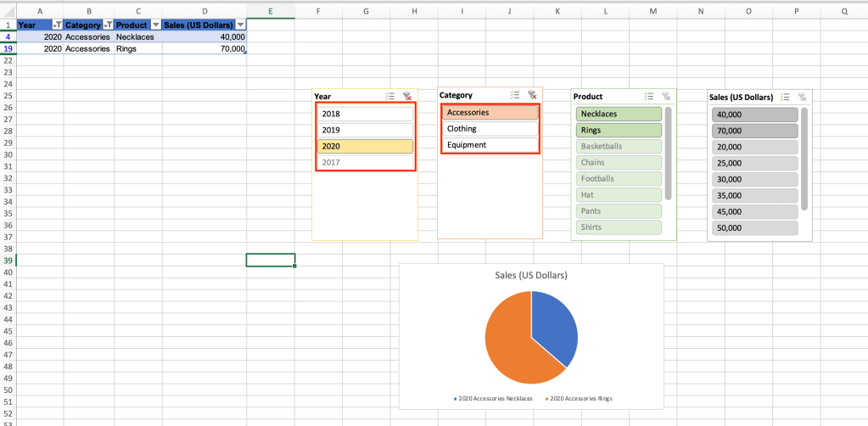Select column A header
The height and width of the screenshot is (426, 868).
click(40, 10)
